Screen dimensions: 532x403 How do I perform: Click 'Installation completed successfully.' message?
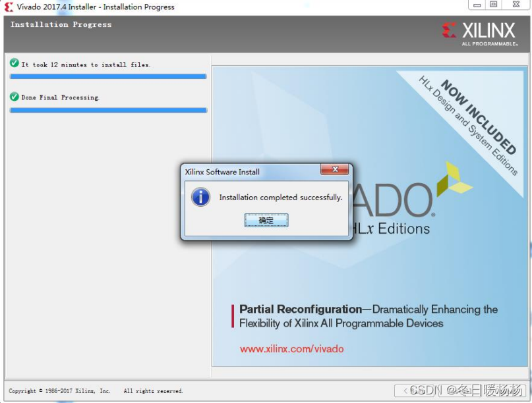(281, 198)
